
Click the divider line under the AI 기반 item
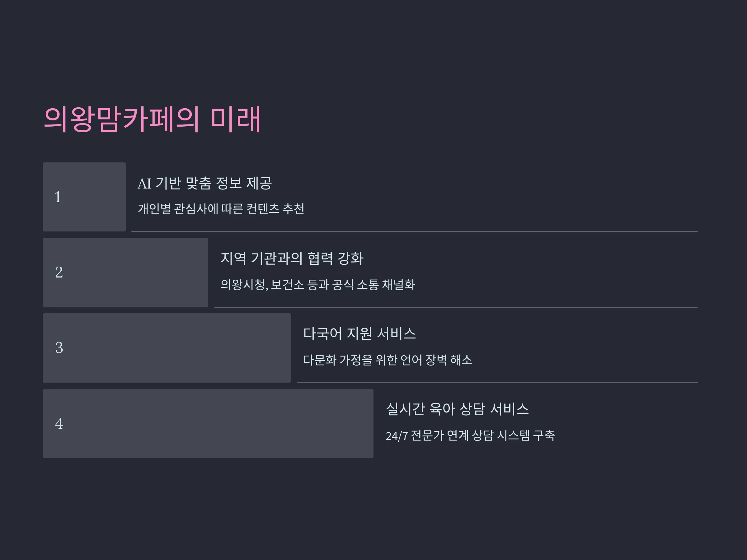[414, 231]
